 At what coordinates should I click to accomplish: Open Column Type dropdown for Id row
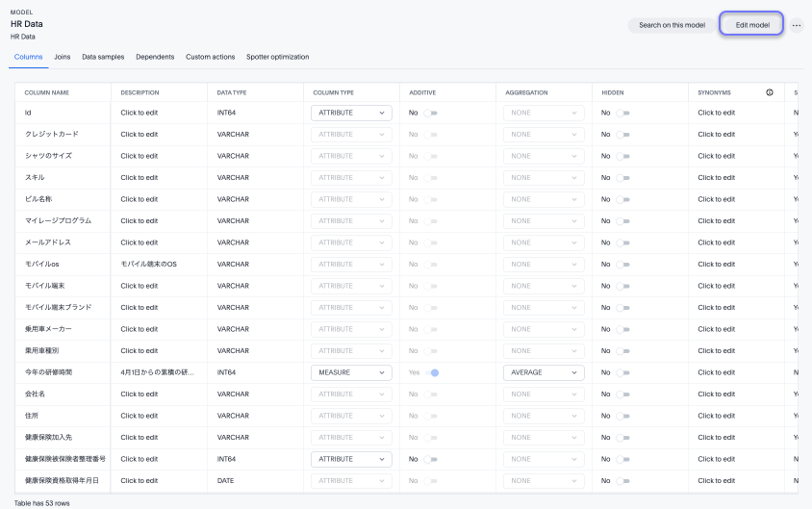[x=351, y=113]
